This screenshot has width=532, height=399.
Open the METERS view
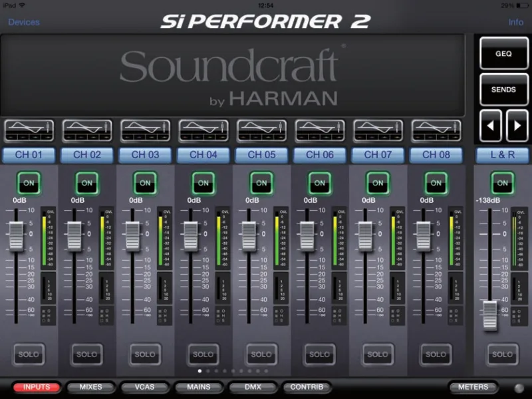(473, 387)
